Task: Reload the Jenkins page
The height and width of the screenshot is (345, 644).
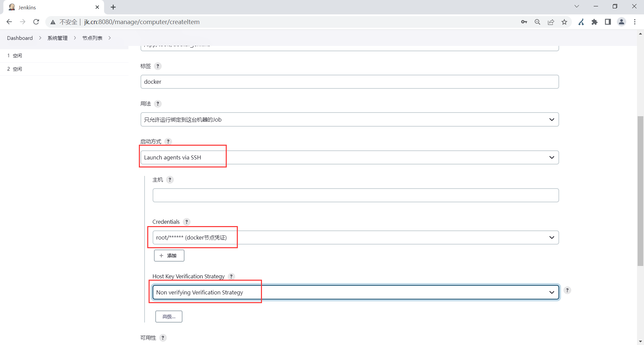Action: point(36,22)
